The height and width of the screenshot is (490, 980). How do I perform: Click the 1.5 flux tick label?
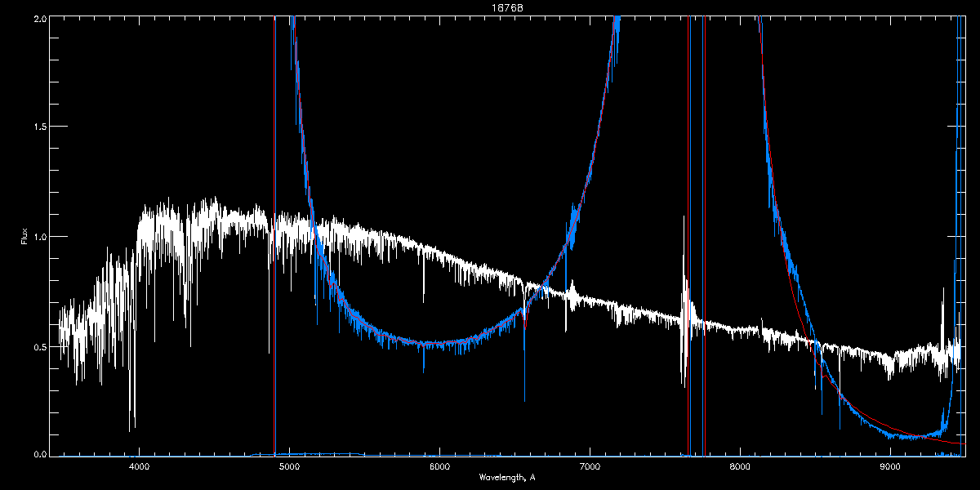coord(39,127)
